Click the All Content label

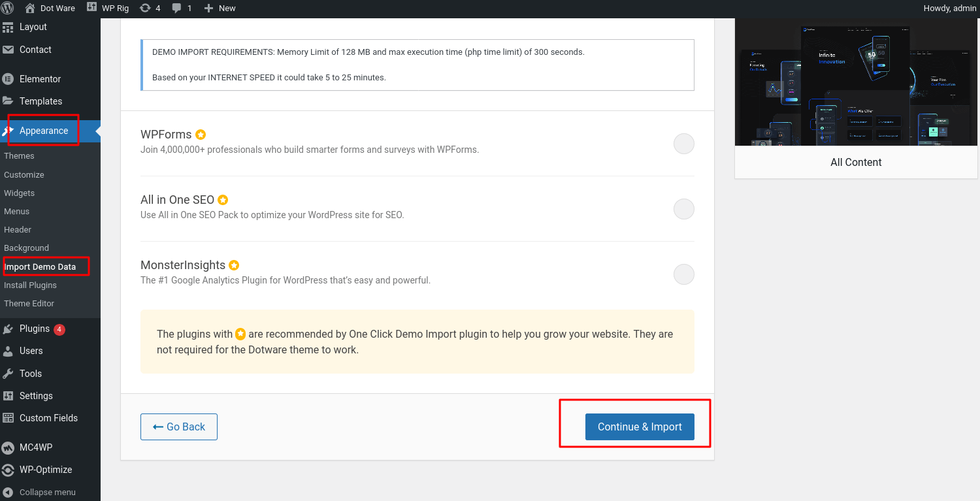856,162
